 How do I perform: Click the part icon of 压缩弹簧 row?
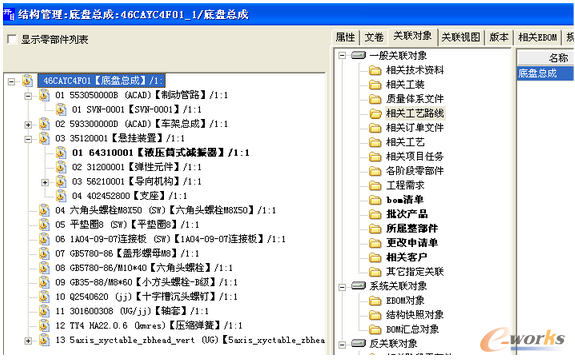tap(44, 325)
